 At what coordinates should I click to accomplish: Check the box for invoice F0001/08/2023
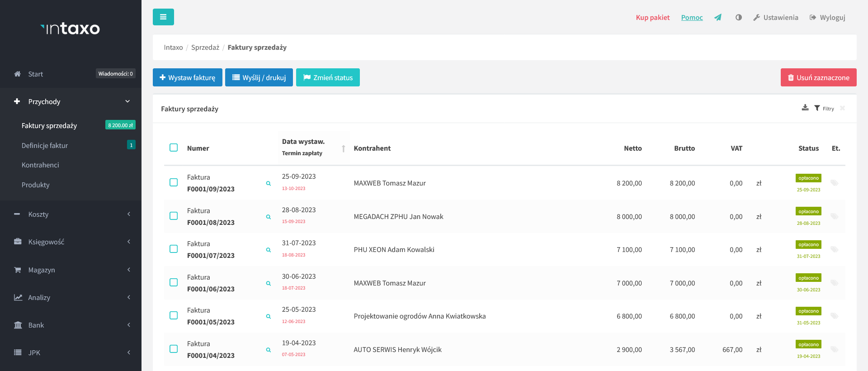click(x=174, y=216)
